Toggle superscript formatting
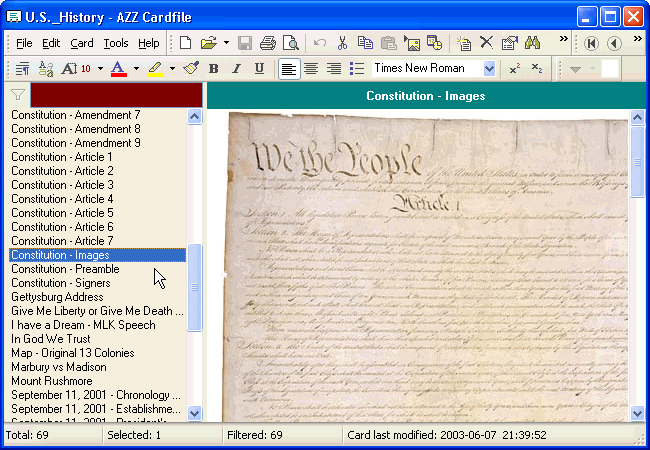The width and height of the screenshot is (650, 450). (514, 68)
